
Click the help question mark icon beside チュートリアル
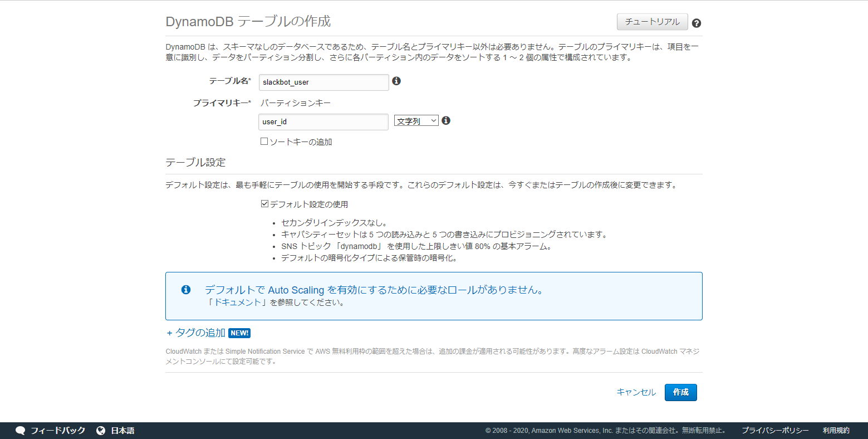(x=696, y=23)
